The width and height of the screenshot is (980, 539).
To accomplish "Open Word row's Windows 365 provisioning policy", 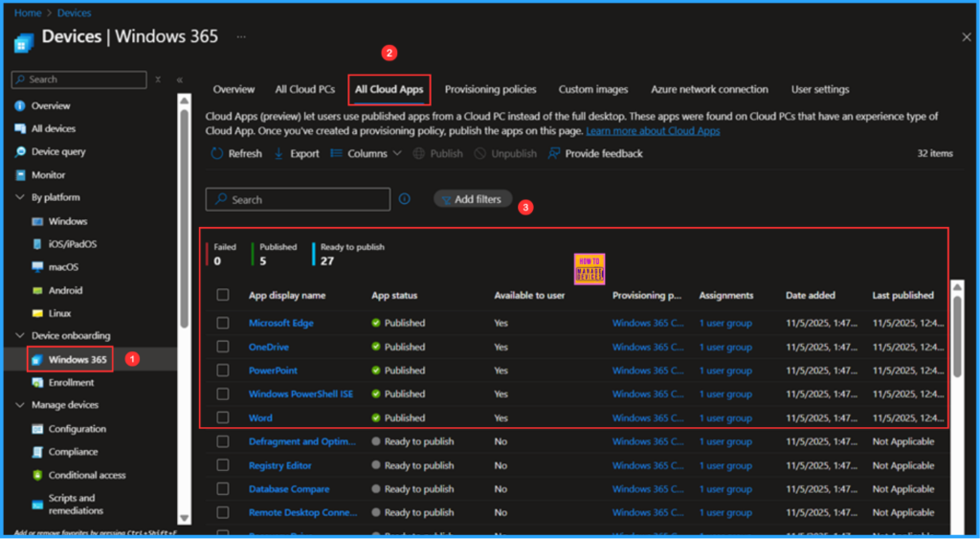I will click(648, 417).
